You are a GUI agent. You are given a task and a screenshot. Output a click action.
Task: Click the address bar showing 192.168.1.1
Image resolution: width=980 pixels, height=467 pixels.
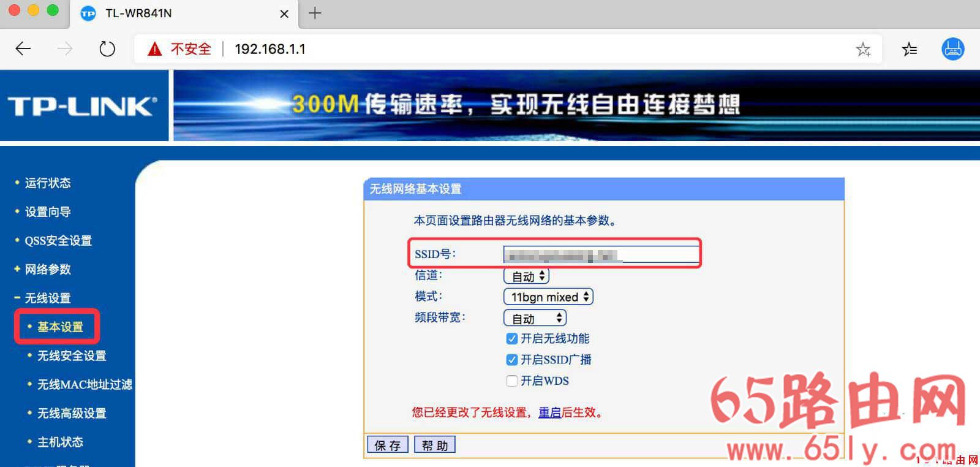pyautogui.click(x=508, y=48)
